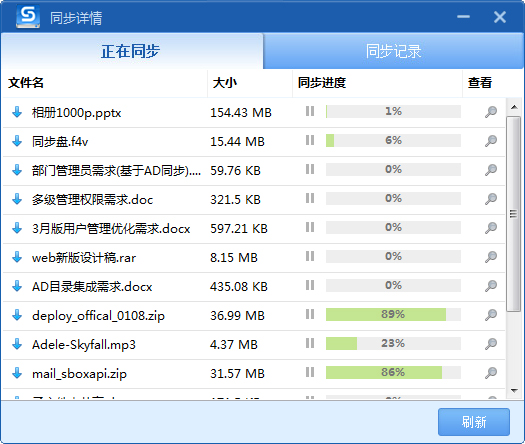Screen dimensions: 525x444
Task: Click the 刷新 button
Action: pyautogui.click(x=474, y=422)
